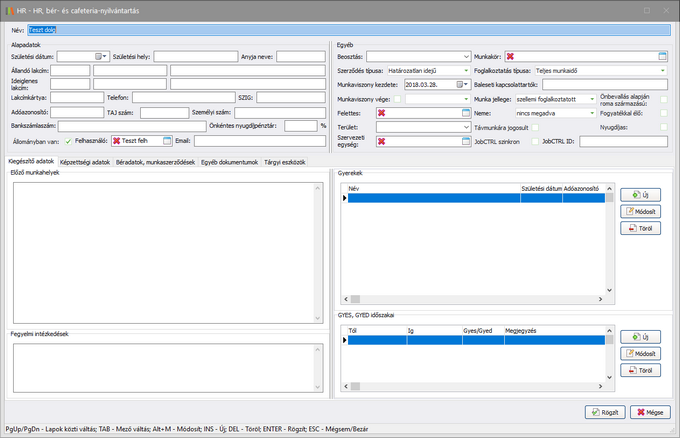Open the Beosztás dropdown list
This screenshot has width=680, height=438.
click(x=466, y=57)
